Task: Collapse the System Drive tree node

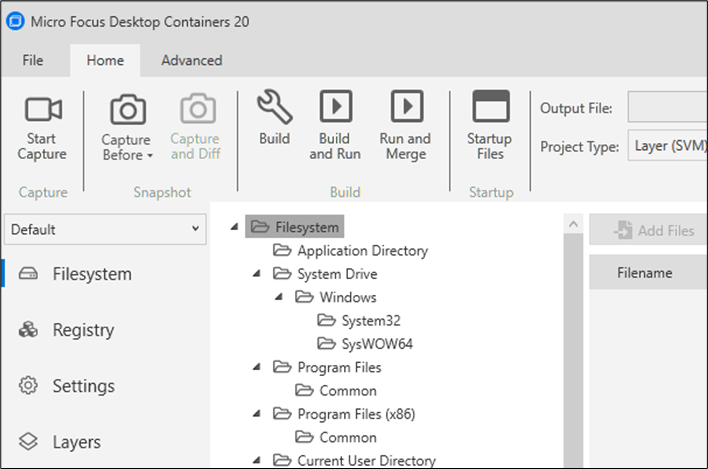Action: [x=256, y=274]
